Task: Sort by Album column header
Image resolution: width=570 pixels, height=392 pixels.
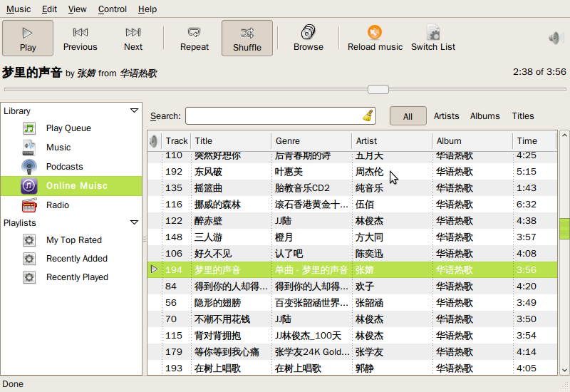Action: click(x=472, y=141)
